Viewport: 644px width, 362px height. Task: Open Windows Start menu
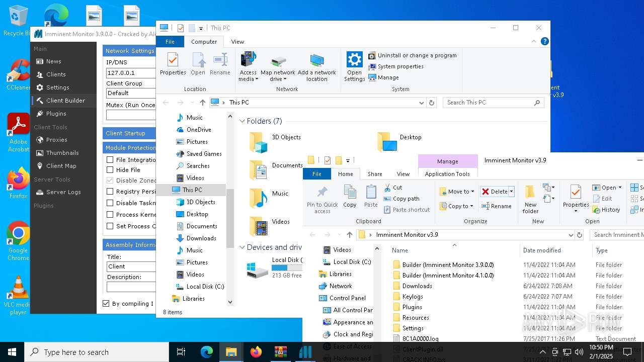(12, 352)
